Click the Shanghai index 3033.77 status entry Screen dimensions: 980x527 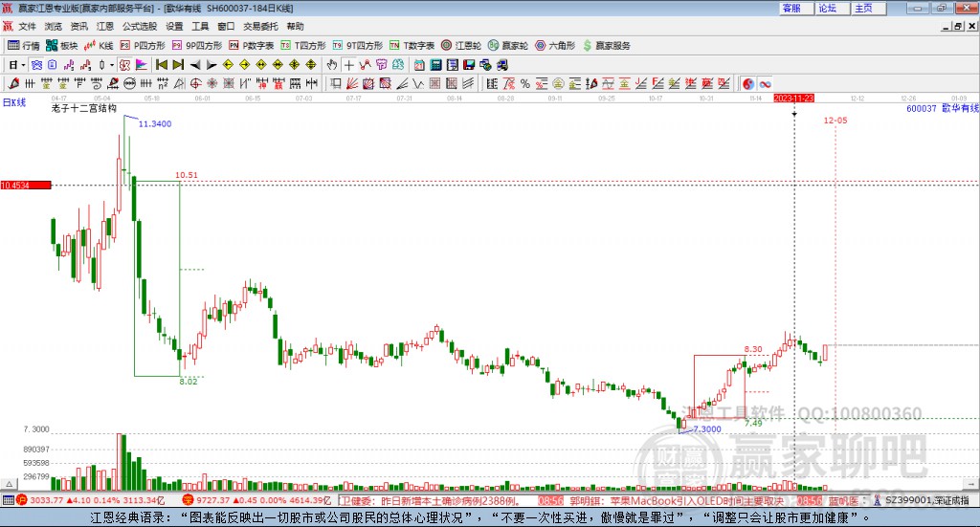(x=90, y=501)
